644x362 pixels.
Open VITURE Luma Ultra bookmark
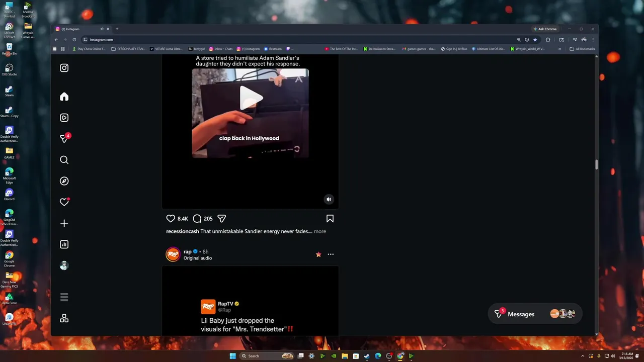point(166,49)
